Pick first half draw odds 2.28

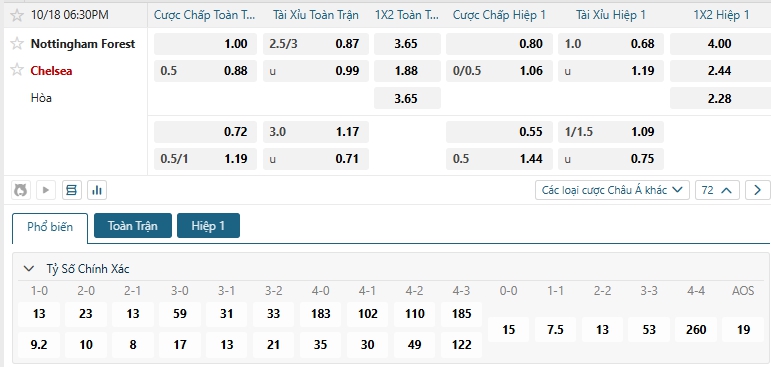coord(719,98)
